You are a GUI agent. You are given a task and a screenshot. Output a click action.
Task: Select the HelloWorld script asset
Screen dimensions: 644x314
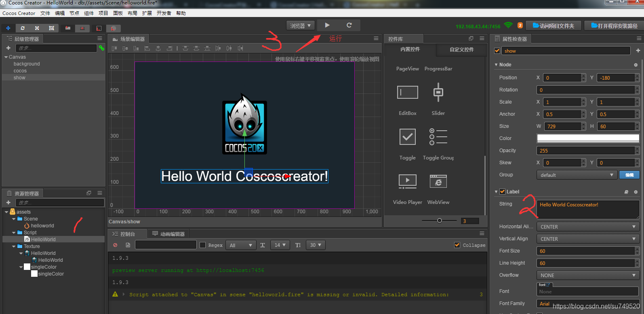tap(43, 240)
